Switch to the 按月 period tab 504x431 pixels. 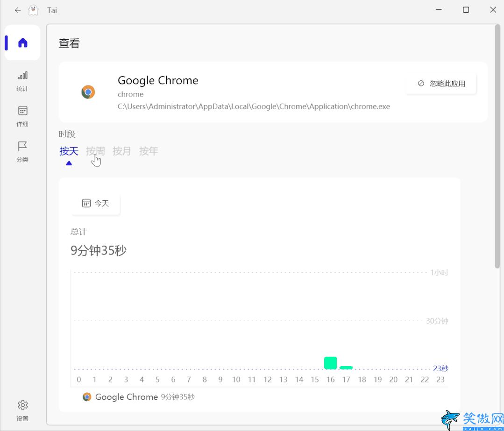click(x=122, y=151)
